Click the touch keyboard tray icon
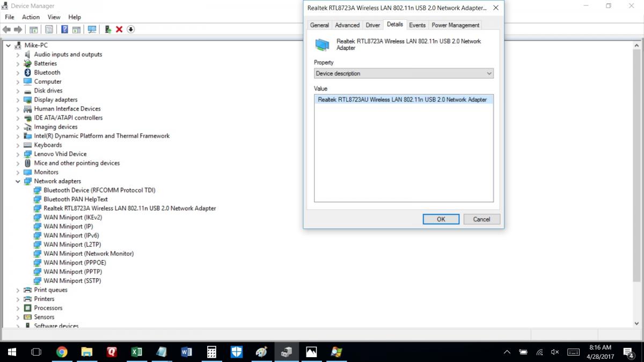This screenshot has width=644, height=362. click(x=573, y=352)
